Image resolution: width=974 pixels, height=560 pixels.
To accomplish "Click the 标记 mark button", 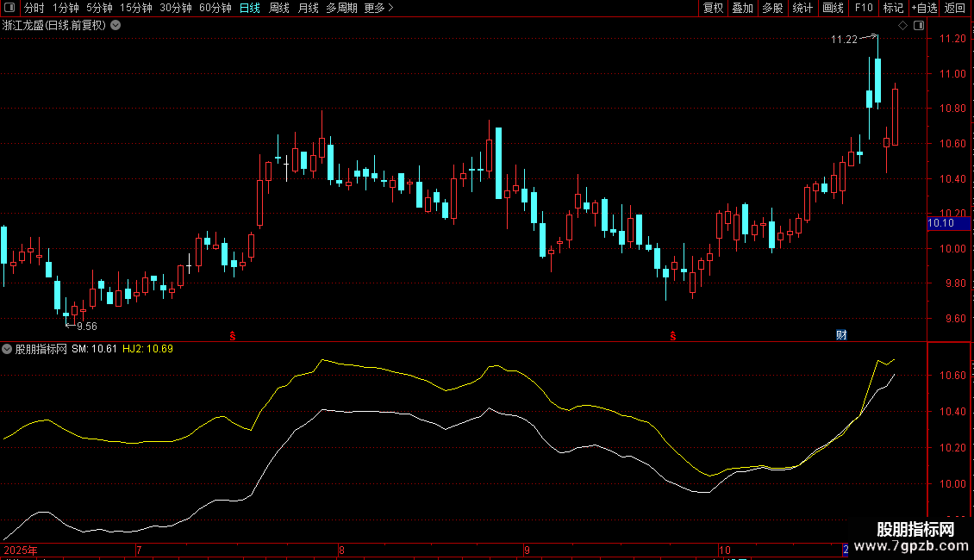I will coord(893,8).
